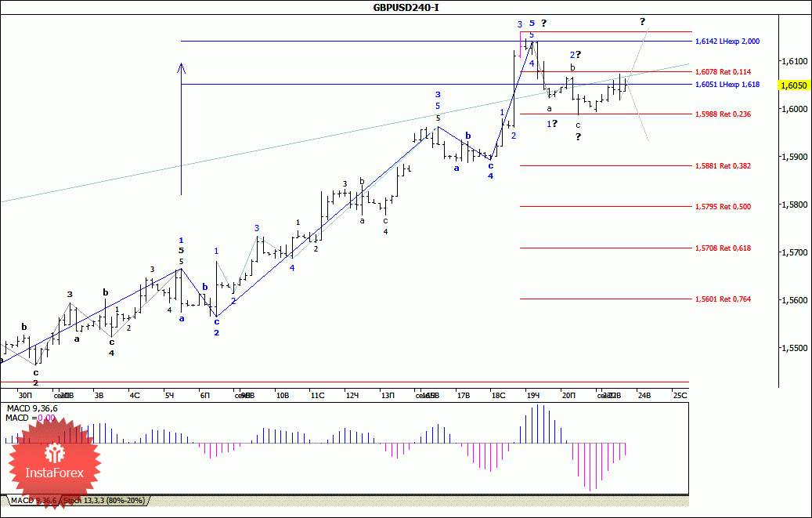Click the MACD 9,36,6 indicator caption

click(32, 409)
